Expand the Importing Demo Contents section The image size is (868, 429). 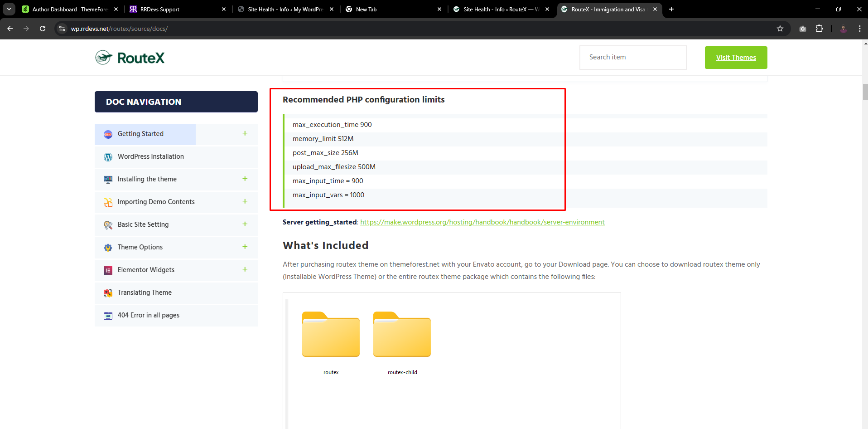[245, 201]
